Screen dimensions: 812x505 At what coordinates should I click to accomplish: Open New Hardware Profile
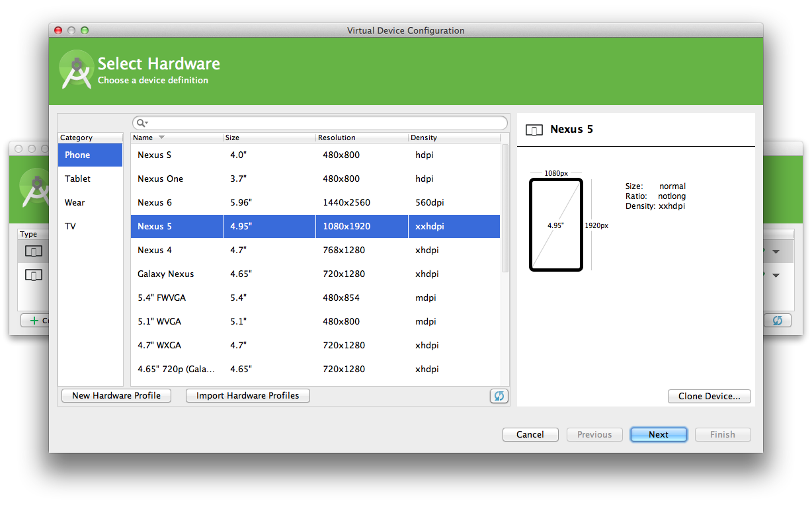116,395
